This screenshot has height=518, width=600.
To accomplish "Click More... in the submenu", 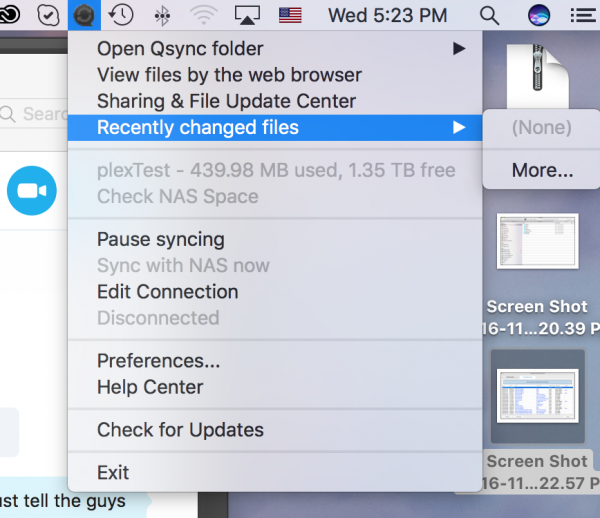I will coord(542,170).
